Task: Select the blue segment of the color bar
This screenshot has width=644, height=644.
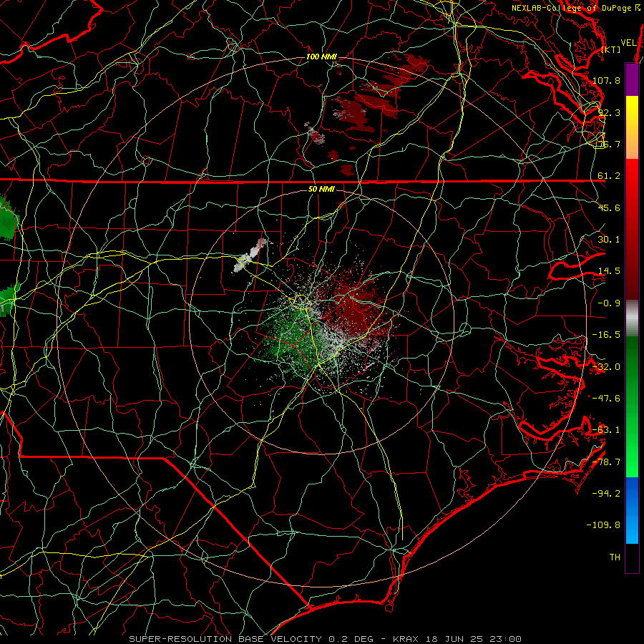Action: pyautogui.click(x=632, y=510)
